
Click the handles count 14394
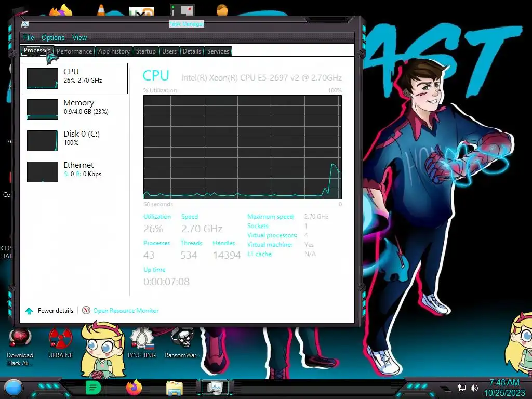click(227, 255)
